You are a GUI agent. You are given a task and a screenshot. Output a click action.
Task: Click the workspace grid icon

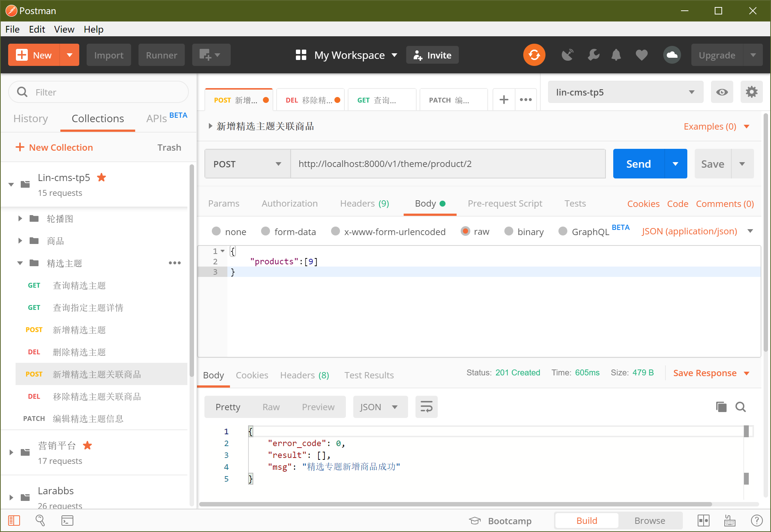click(x=301, y=55)
